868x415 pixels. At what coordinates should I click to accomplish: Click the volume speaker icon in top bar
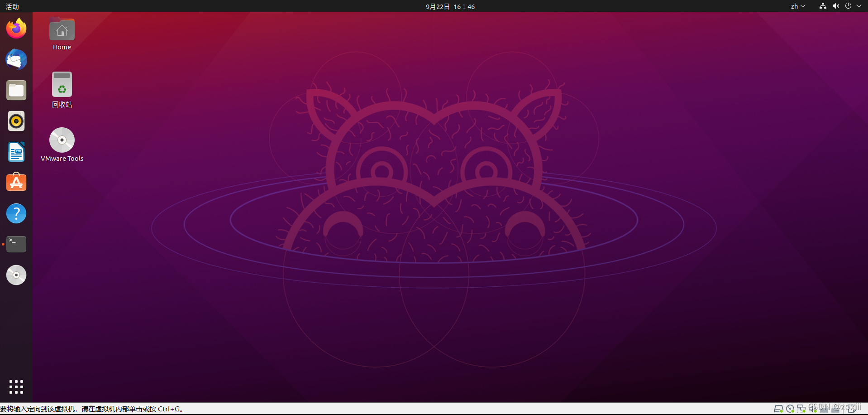click(835, 6)
